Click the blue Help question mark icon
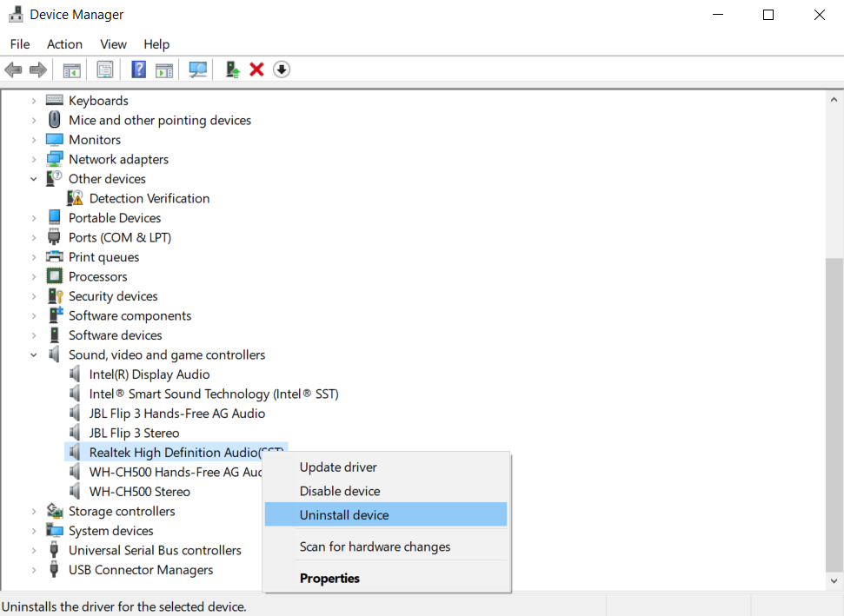The width and height of the screenshot is (844, 616). (139, 70)
